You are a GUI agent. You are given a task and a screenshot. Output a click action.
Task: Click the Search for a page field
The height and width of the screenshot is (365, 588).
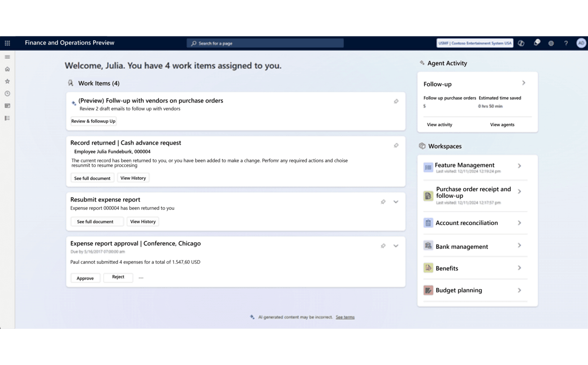pyautogui.click(x=265, y=43)
